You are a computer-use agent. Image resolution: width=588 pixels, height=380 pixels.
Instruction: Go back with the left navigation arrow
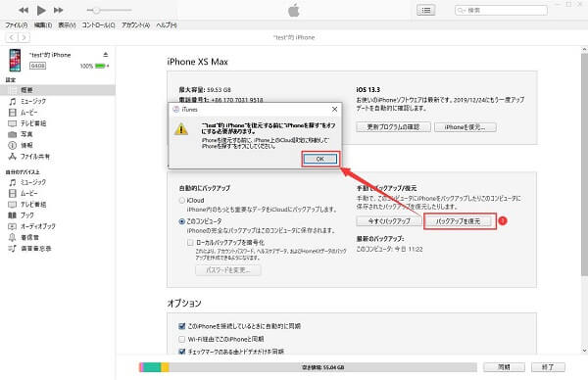[x=12, y=37]
